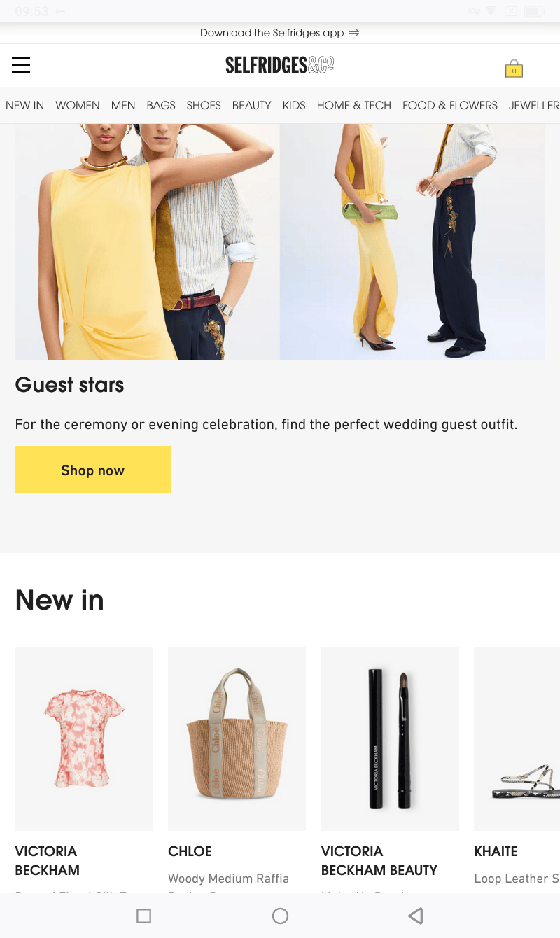This screenshot has height=938, width=560.
Task: Open the NEW IN category
Action: (25, 105)
